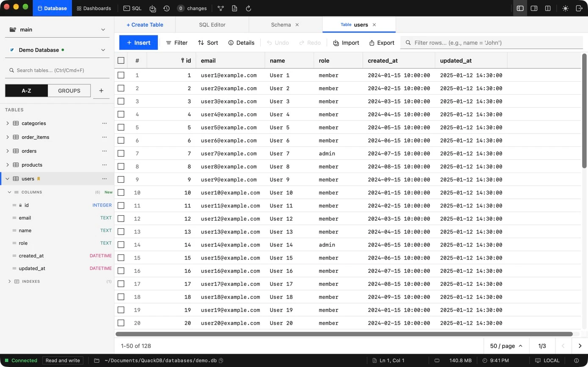The width and height of the screenshot is (588, 367).
Task: Open the query history clock icon
Action: [166, 8]
